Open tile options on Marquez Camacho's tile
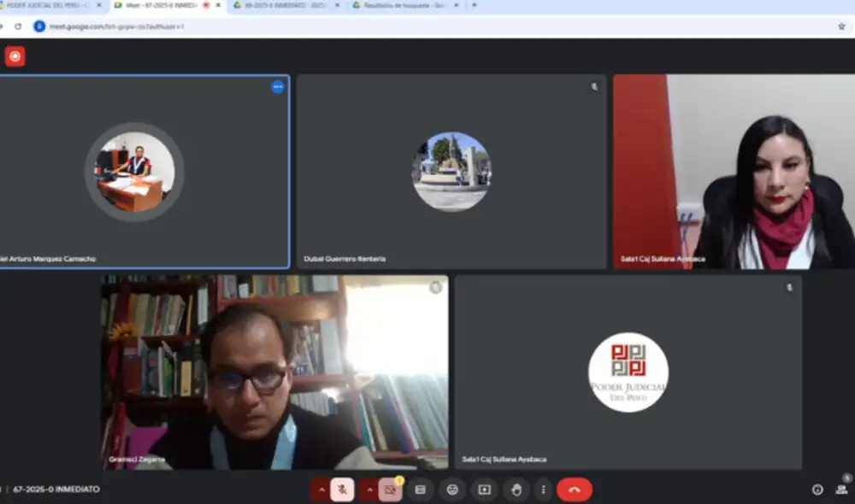 click(x=277, y=87)
